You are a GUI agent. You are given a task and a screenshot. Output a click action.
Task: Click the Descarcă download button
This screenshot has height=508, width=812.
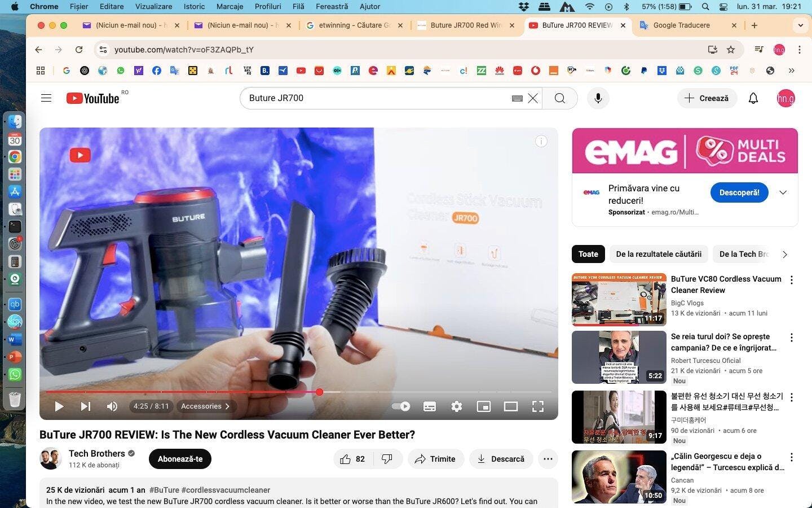point(501,459)
